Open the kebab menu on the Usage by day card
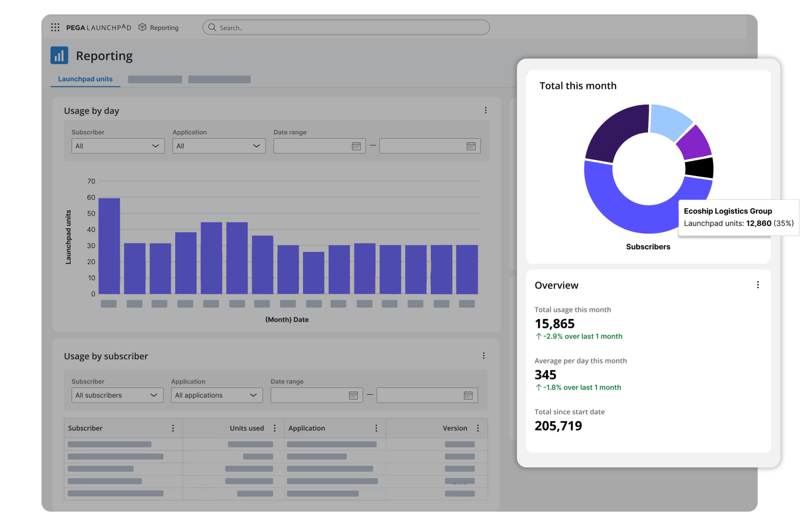 click(486, 110)
